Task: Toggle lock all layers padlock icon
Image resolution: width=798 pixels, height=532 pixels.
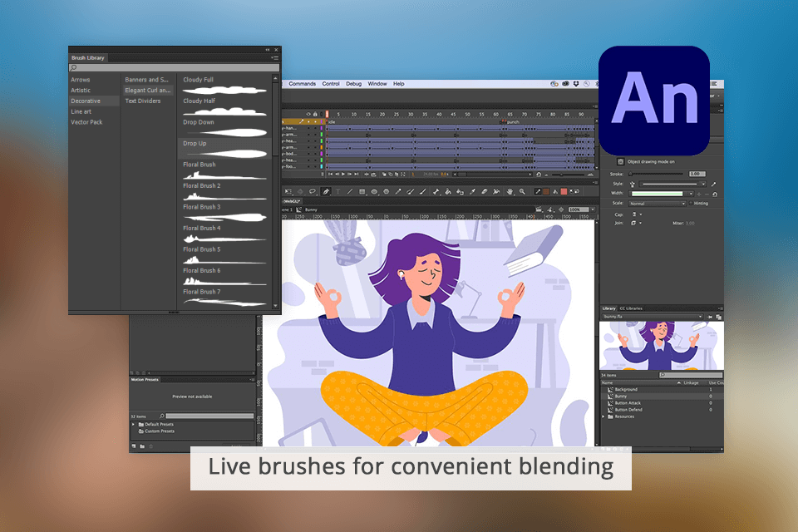Action: (316, 114)
